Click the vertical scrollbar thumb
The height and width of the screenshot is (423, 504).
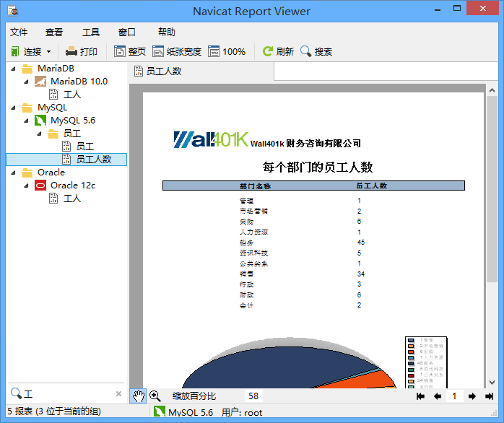point(492,189)
